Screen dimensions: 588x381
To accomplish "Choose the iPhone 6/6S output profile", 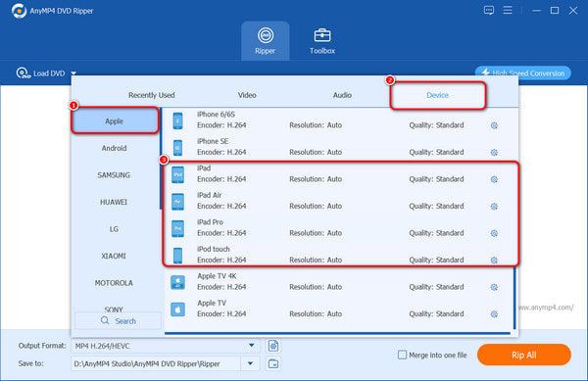I will click(340, 121).
